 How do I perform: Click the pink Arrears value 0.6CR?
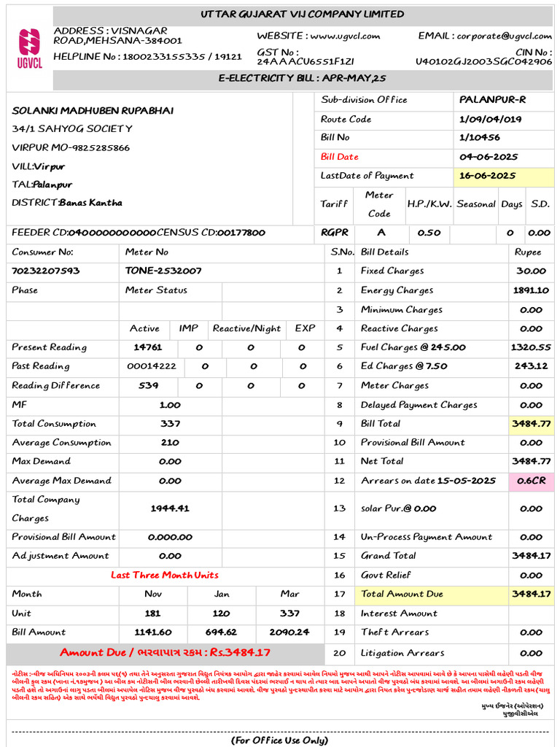click(x=532, y=481)
